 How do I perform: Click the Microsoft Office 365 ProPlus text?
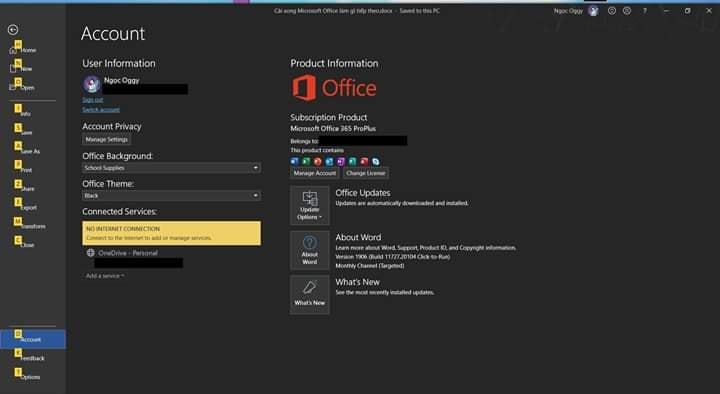coord(333,129)
